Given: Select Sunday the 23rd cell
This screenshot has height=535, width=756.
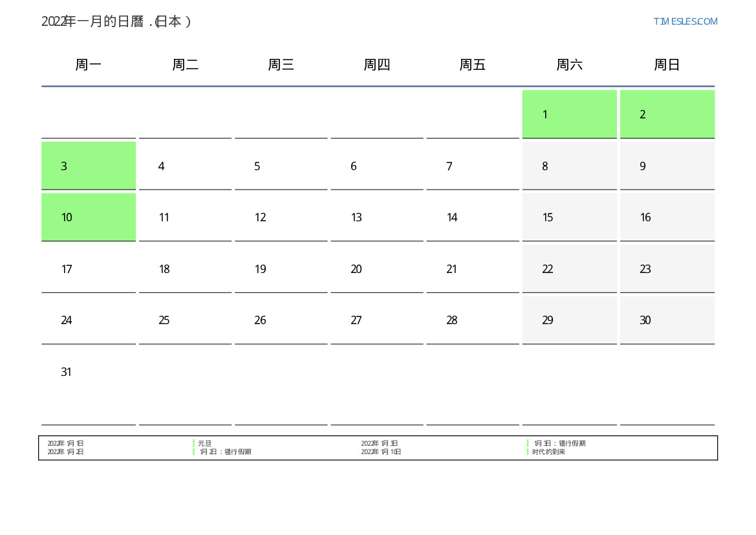Looking at the screenshot, I should pos(667,269).
